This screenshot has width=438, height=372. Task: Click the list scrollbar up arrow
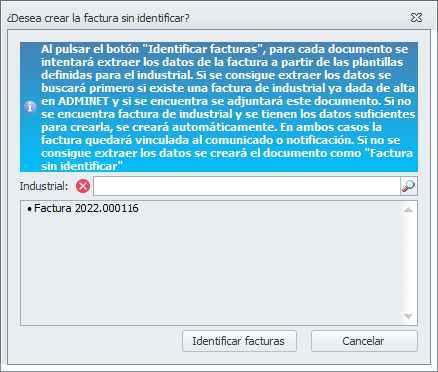point(408,210)
